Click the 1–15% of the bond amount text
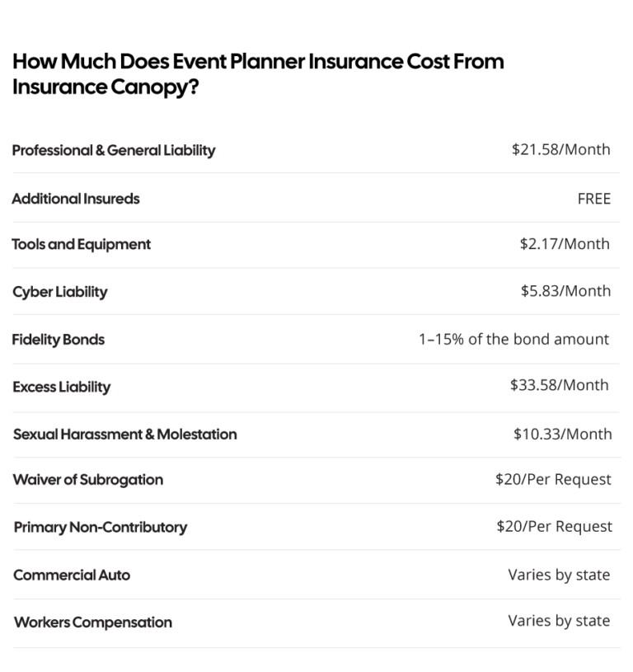The height and width of the screenshot is (672, 633). click(x=513, y=339)
